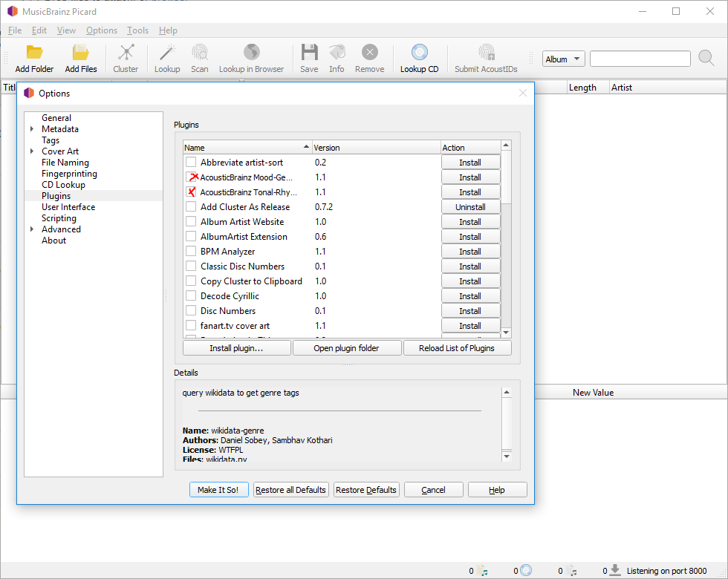Enable the fanart.tv cover art checkbox
The height and width of the screenshot is (579, 728).
pos(191,326)
